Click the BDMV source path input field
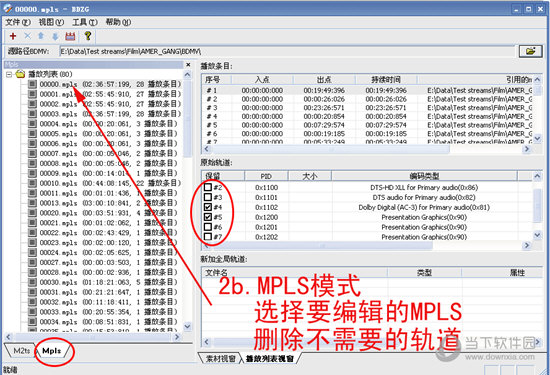Screen dimensions: 550x375 pos(287,52)
